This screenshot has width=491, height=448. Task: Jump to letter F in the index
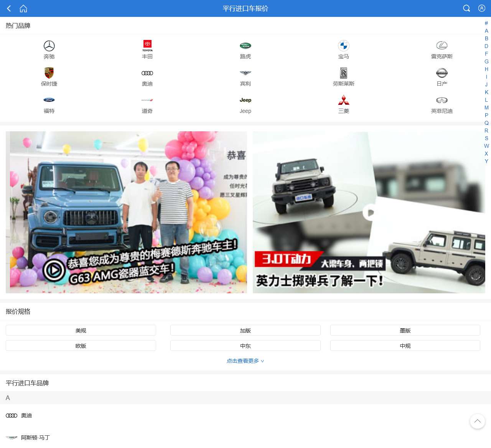486,54
